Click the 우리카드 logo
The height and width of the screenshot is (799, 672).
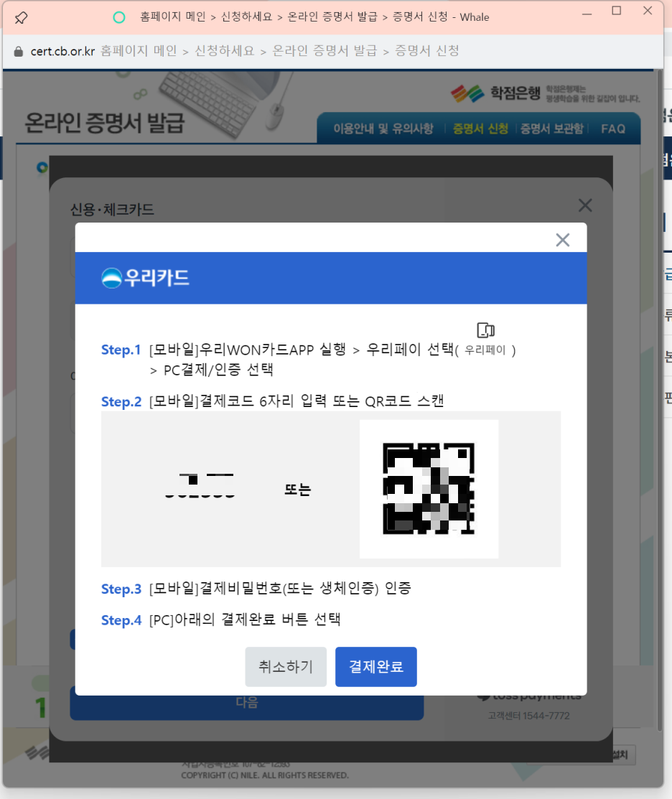(x=145, y=278)
